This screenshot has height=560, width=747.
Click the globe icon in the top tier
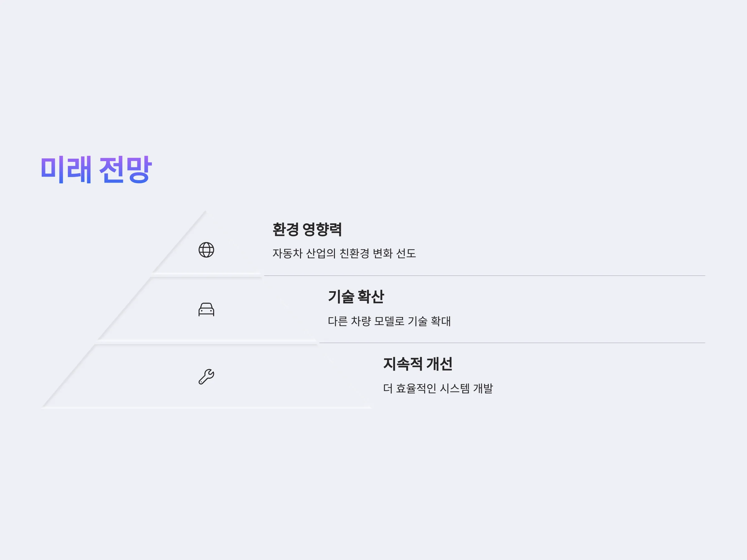click(206, 250)
